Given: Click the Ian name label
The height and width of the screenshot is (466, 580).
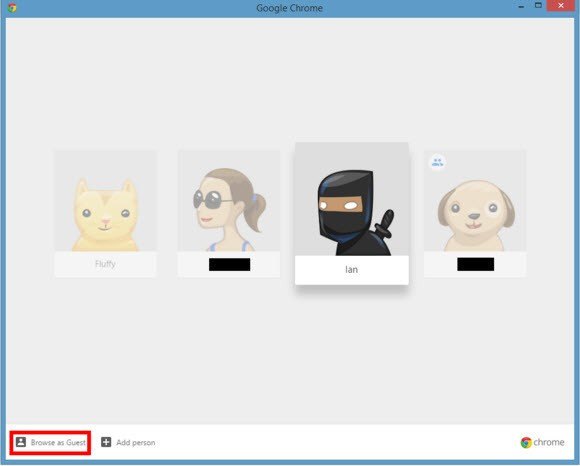Looking at the screenshot, I should (x=351, y=270).
